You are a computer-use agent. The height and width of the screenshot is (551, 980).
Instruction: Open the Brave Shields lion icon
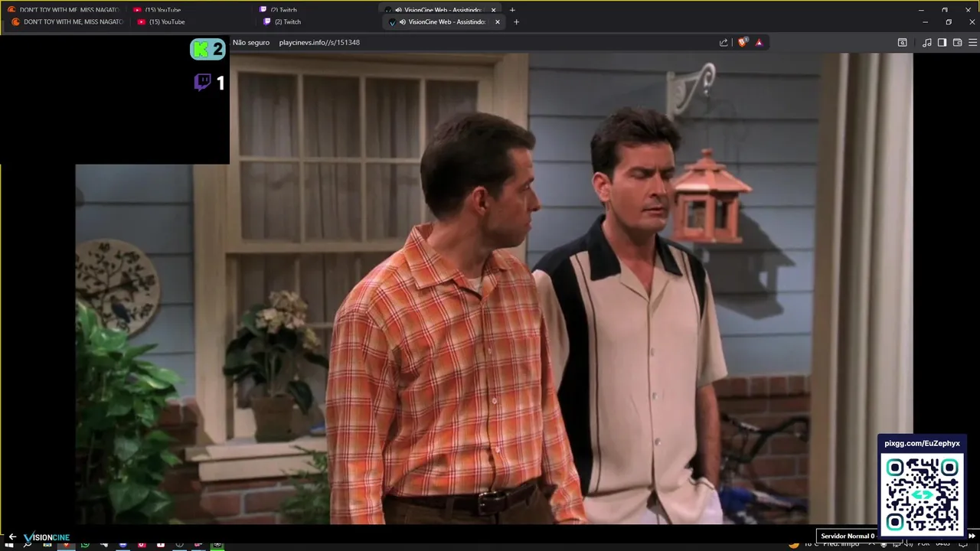pyautogui.click(x=742, y=43)
